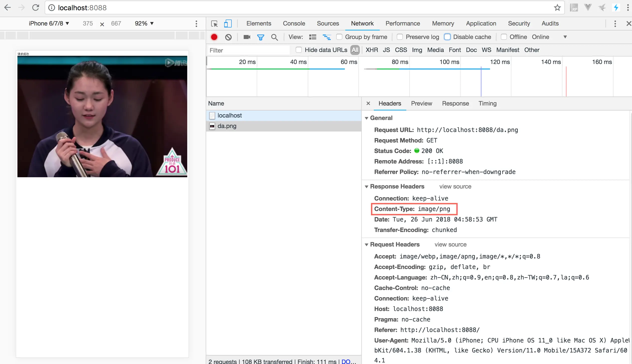Viewport: 632px width, 364px height.
Task: Open the Preview tab of the request
Action: [x=421, y=103]
